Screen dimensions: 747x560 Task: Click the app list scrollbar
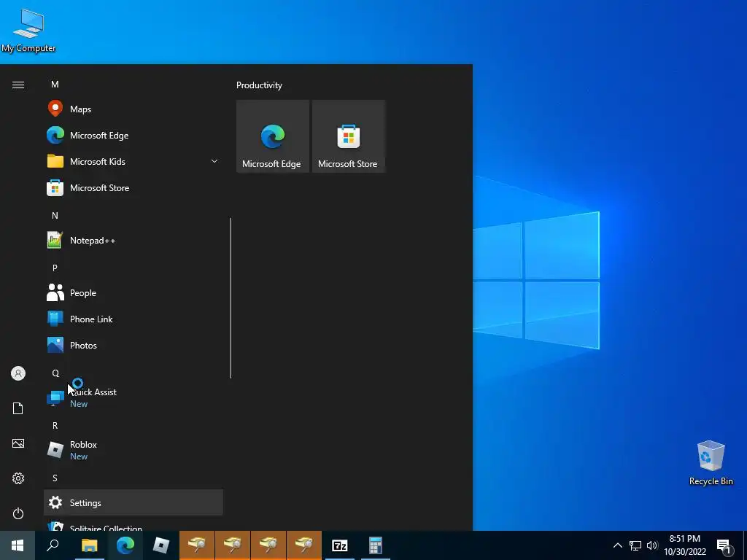(231, 298)
